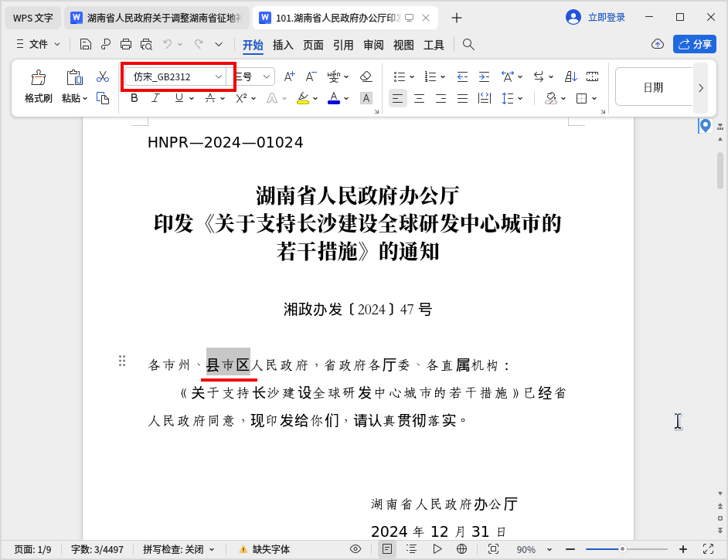
Task: Click the web layout globe icon
Action: point(461,549)
